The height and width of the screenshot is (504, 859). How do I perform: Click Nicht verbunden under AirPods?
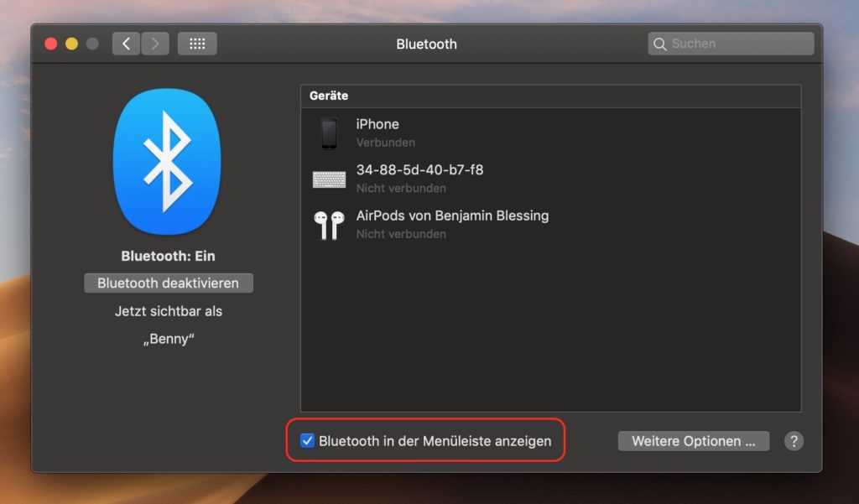click(401, 234)
